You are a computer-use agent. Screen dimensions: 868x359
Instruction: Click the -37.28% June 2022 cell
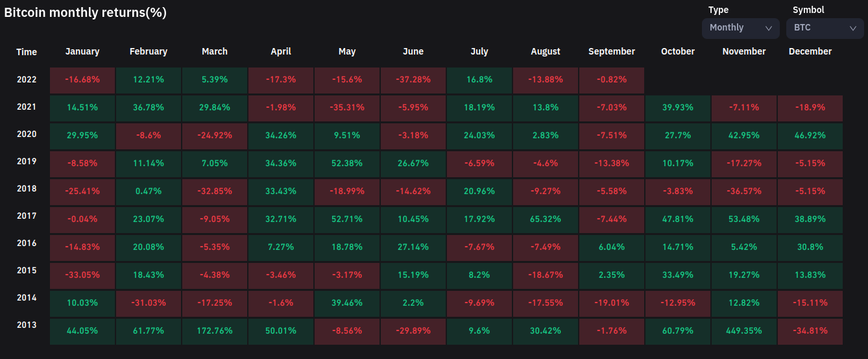(x=413, y=80)
